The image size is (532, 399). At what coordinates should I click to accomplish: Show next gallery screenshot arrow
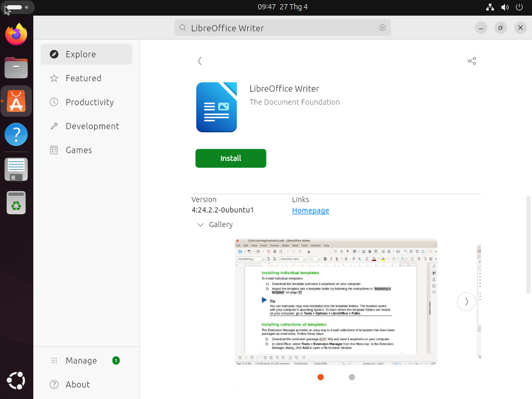(466, 302)
